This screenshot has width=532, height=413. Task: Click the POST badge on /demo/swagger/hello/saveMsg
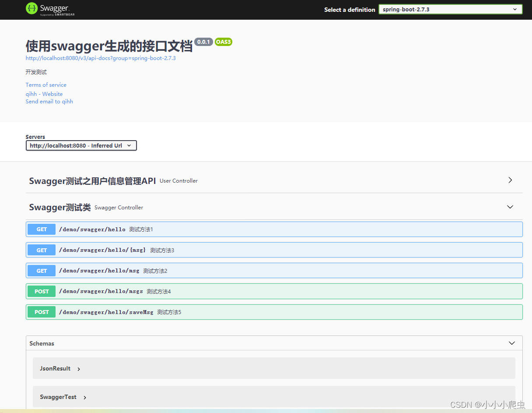point(41,312)
